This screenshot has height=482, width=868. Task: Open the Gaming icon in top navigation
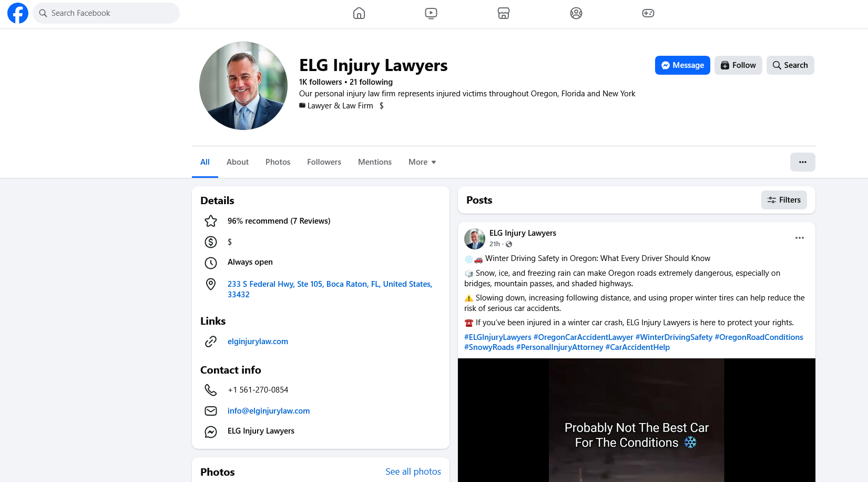point(648,13)
